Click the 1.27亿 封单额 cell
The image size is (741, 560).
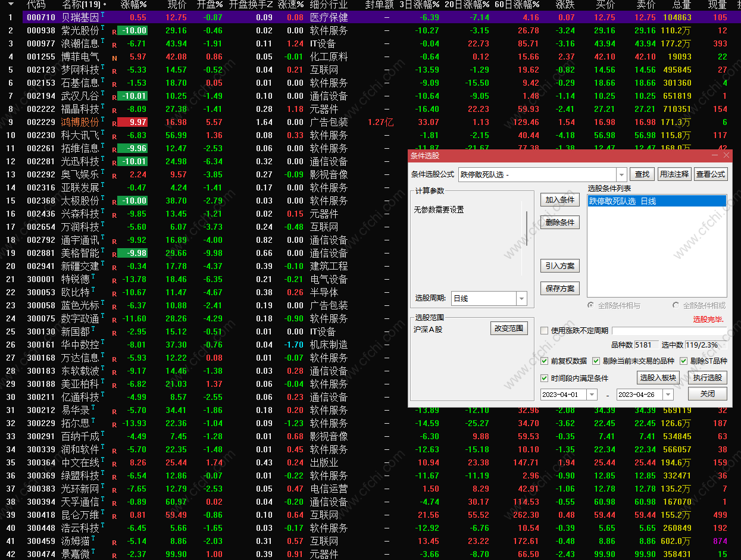point(381,123)
